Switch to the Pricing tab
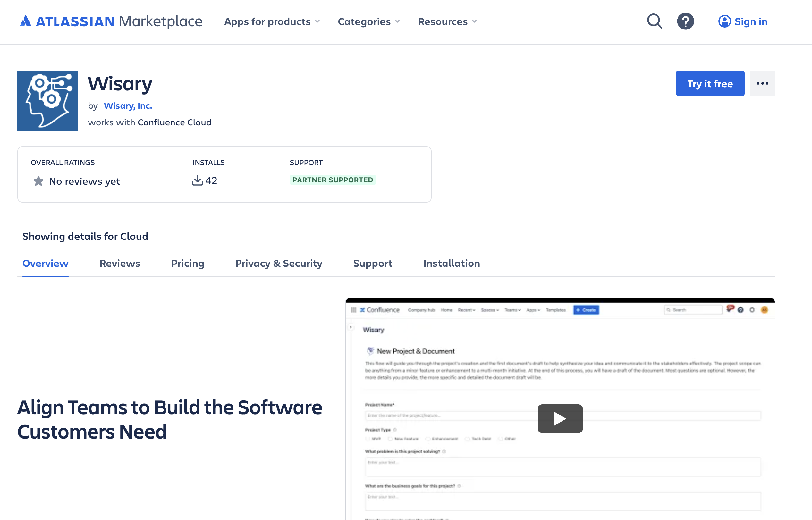812x520 pixels. click(188, 263)
